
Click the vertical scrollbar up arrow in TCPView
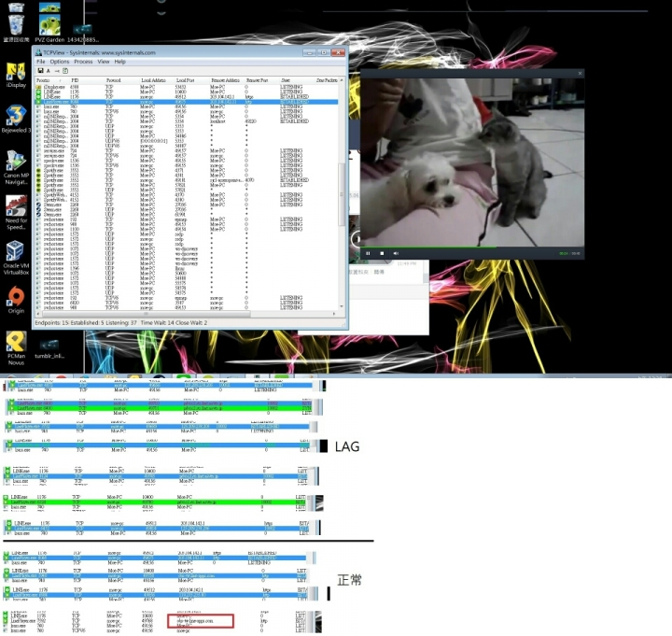click(342, 80)
